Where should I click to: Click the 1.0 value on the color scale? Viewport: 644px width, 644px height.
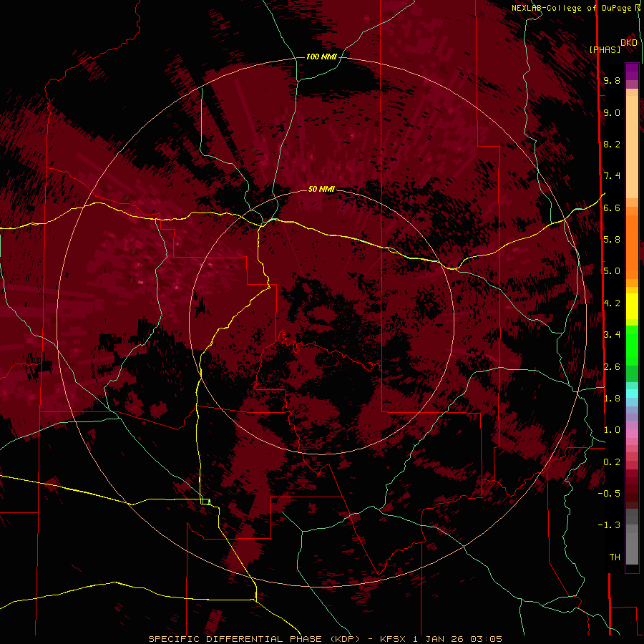(612, 430)
